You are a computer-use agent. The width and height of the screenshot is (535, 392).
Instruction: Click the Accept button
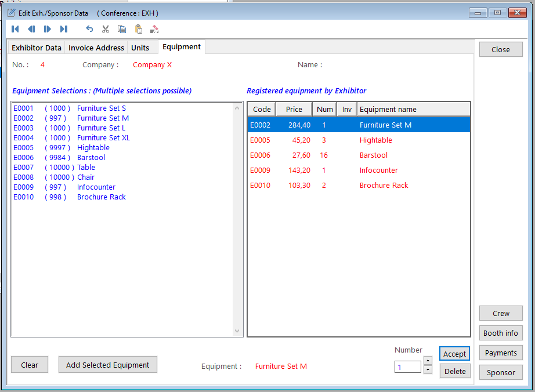click(454, 354)
